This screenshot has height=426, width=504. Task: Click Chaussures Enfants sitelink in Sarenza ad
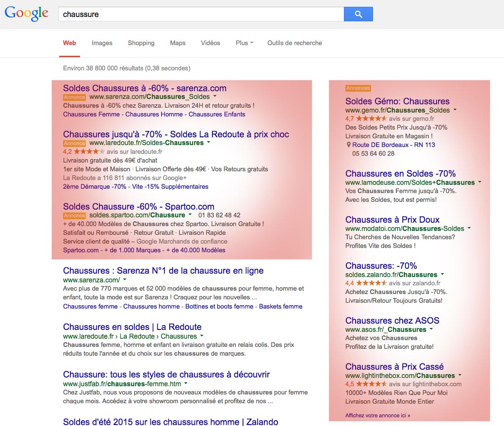tap(217, 115)
